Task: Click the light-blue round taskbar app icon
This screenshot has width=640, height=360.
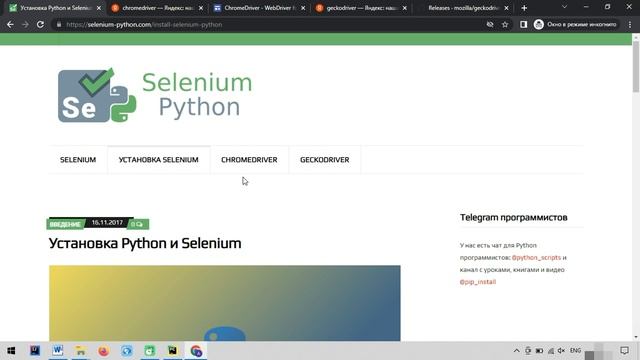Action: [x=127, y=351]
